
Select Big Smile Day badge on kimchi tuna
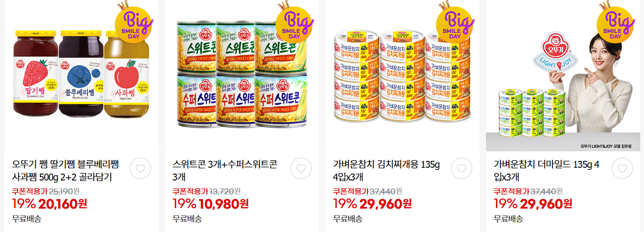[455, 23]
